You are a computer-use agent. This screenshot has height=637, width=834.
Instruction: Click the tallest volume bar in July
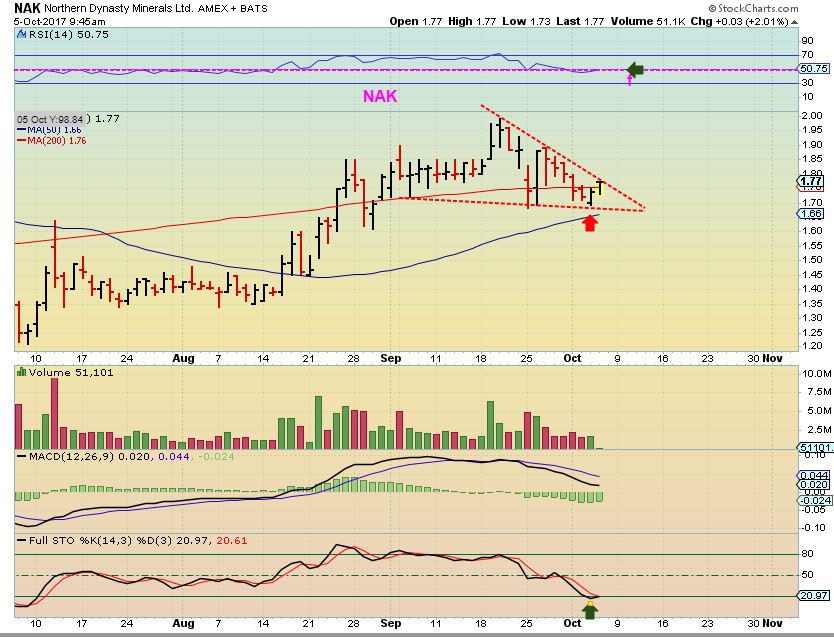pyautogui.click(x=54, y=414)
